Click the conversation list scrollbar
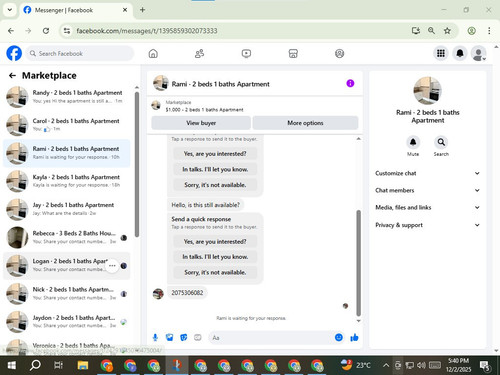This screenshot has height=375, width=500. pos(137,164)
